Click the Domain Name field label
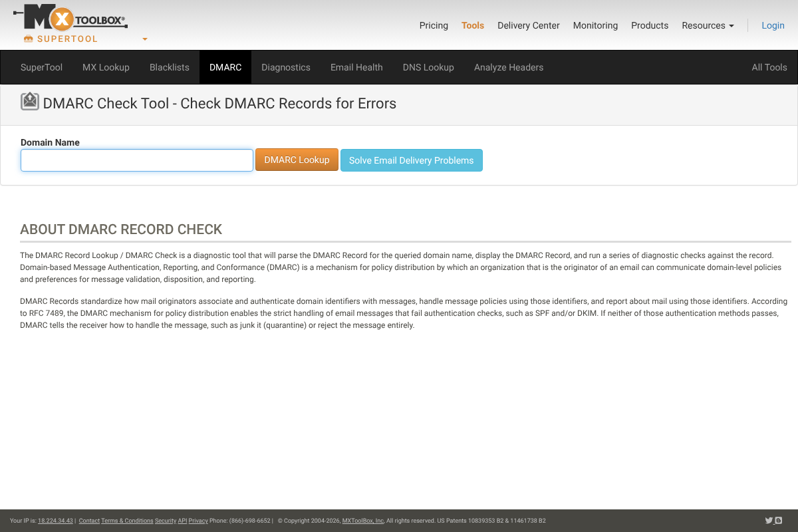 [50, 142]
